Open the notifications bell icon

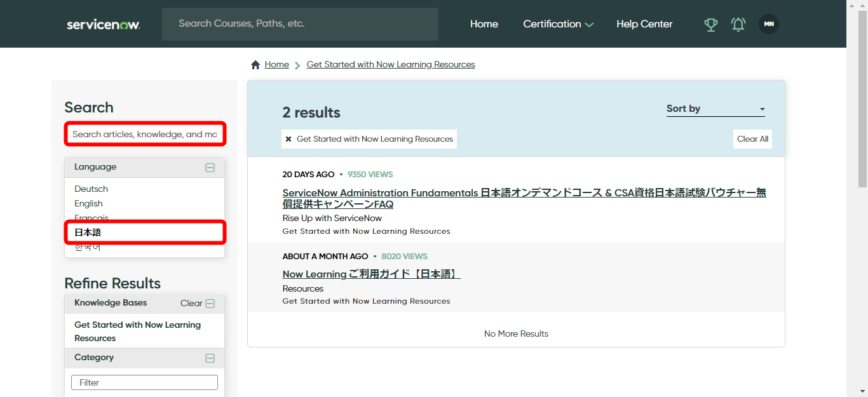coord(738,24)
